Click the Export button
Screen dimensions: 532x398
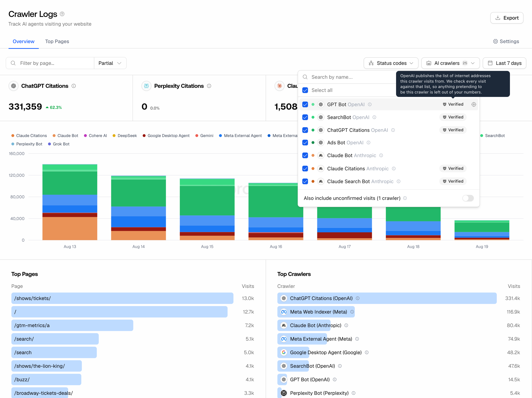507,18
